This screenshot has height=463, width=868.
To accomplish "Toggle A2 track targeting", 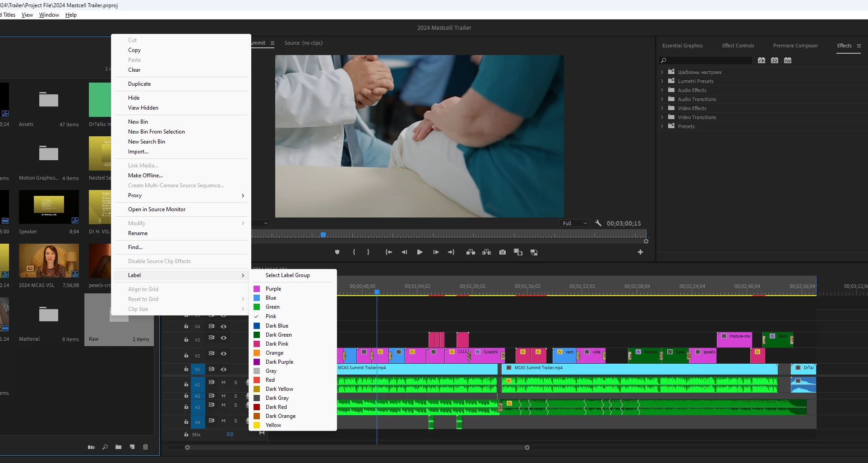I will click(x=198, y=396).
